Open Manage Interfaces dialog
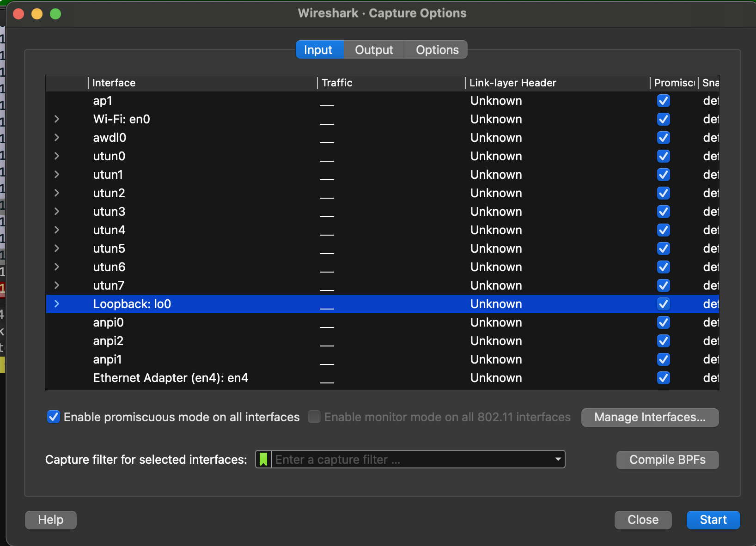The width and height of the screenshot is (756, 546). pos(650,417)
